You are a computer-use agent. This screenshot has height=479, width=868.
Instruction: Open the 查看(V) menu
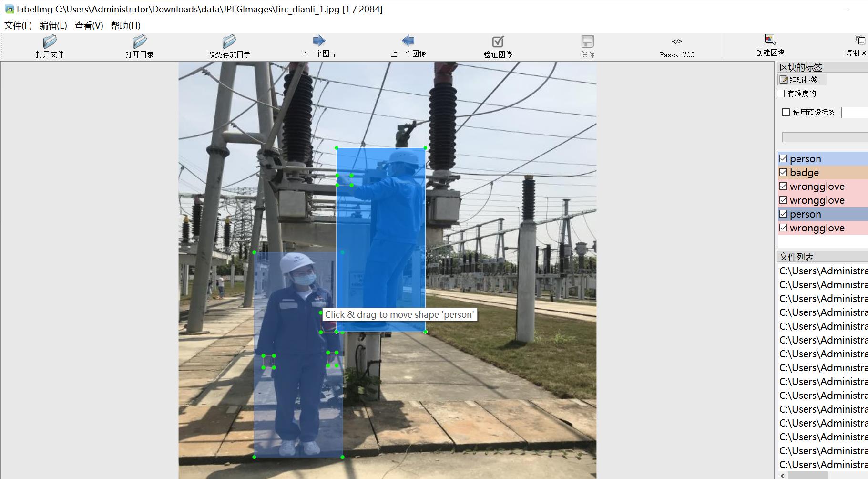click(x=89, y=25)
